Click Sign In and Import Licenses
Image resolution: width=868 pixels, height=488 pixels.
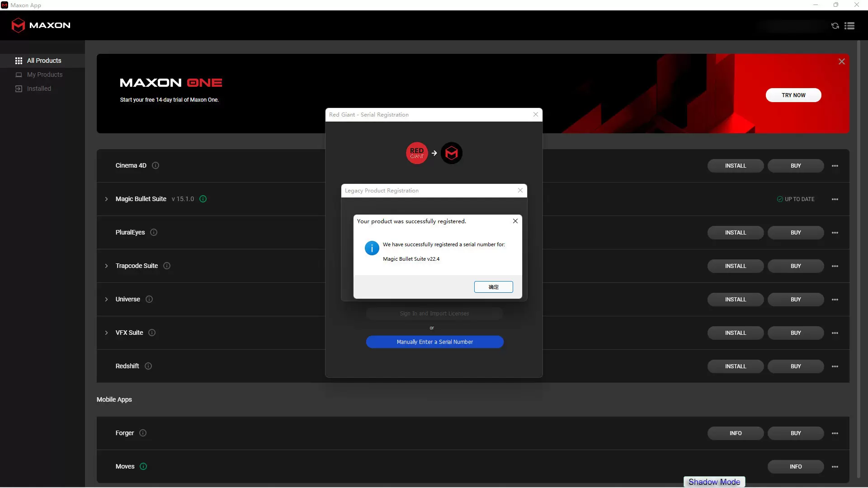[434, 314]
